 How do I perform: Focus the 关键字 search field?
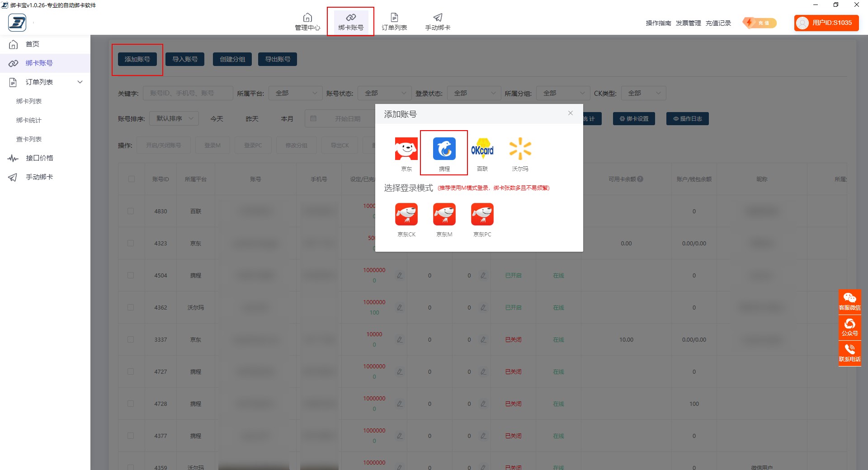click(x=188, y=93)
